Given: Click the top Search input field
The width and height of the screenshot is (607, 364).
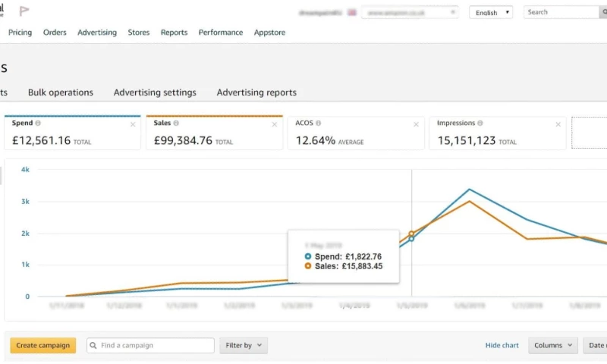Looking at the screenshot, I should pos(561,12).
